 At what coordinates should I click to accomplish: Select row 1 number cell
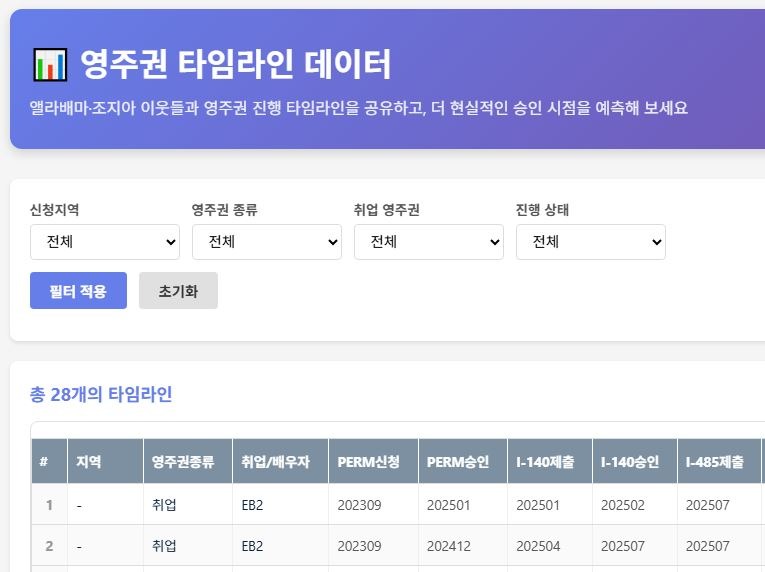pyautogui.click(x=48, y=505)
